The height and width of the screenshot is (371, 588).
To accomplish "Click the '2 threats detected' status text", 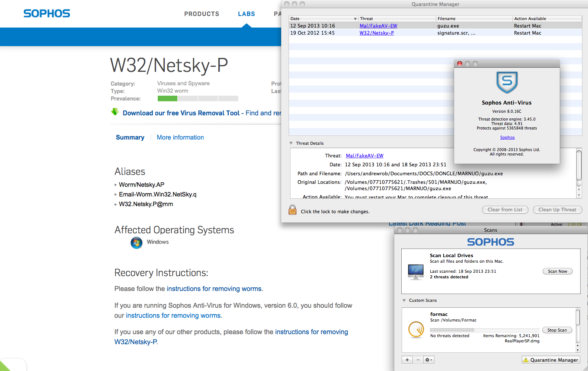I will pos(449,277).
